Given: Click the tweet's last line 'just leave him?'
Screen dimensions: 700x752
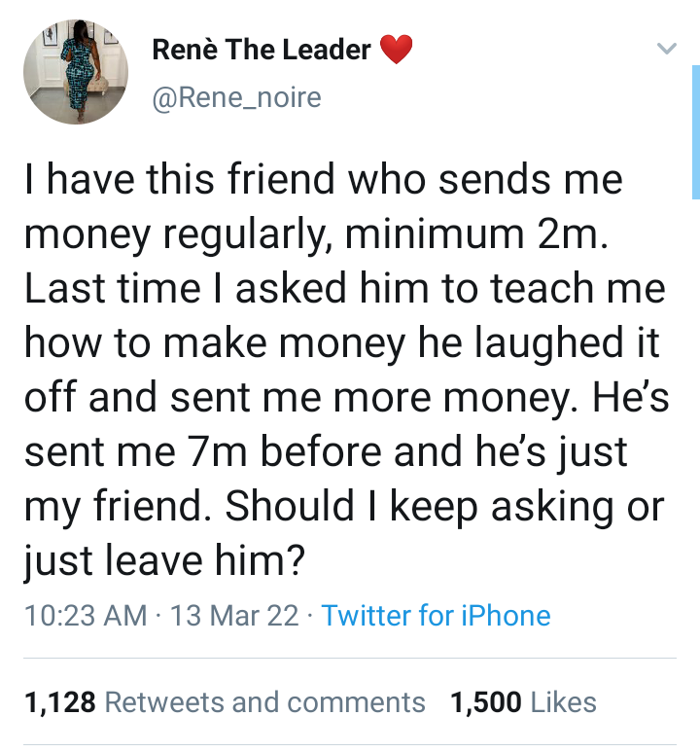Looking at the screenshot, I should point(163,558).
